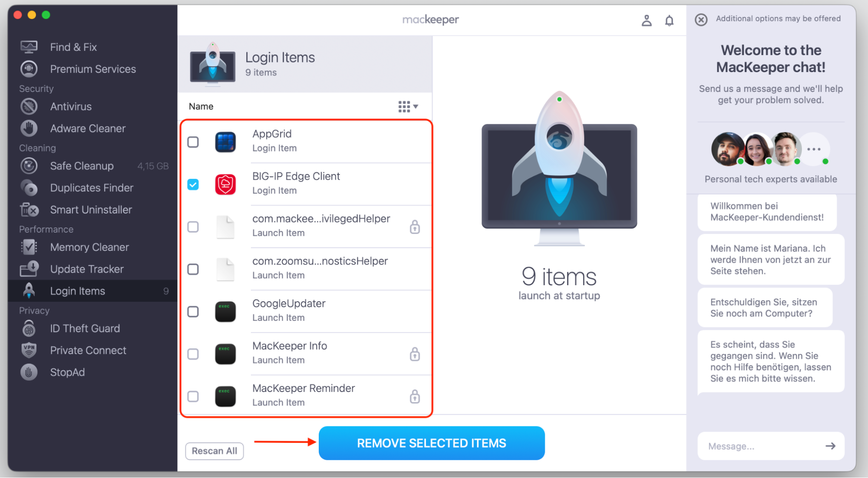Click the 'Additional options may be offered' text

pyautogui.click(x=778, y=19)
